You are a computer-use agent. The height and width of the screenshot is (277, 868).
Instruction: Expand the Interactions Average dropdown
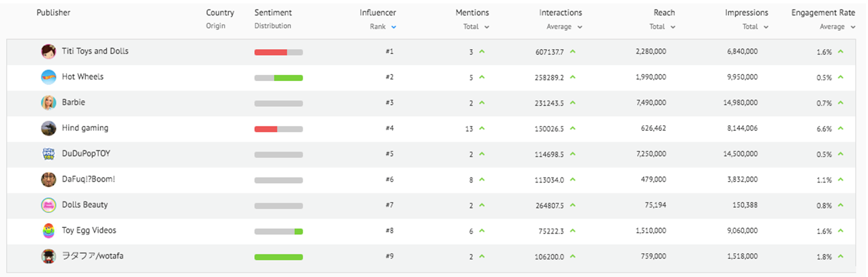tap(580, 27)
